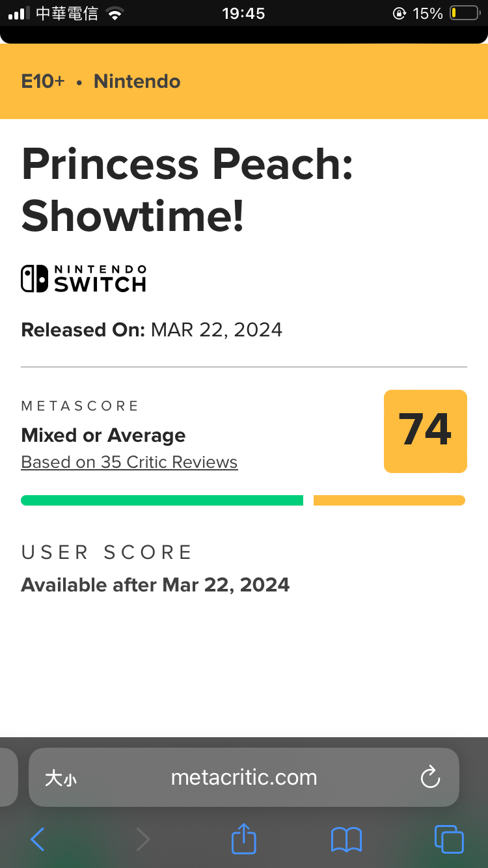The image size is (488, 868).
Task: Tap the battery icon in status bar
Action: pos(464,13)
